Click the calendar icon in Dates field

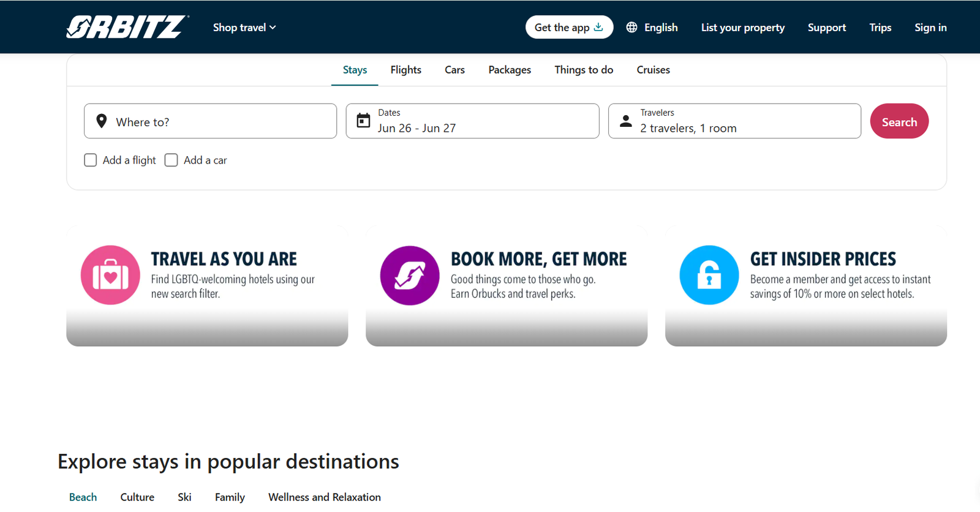point(363,121)
